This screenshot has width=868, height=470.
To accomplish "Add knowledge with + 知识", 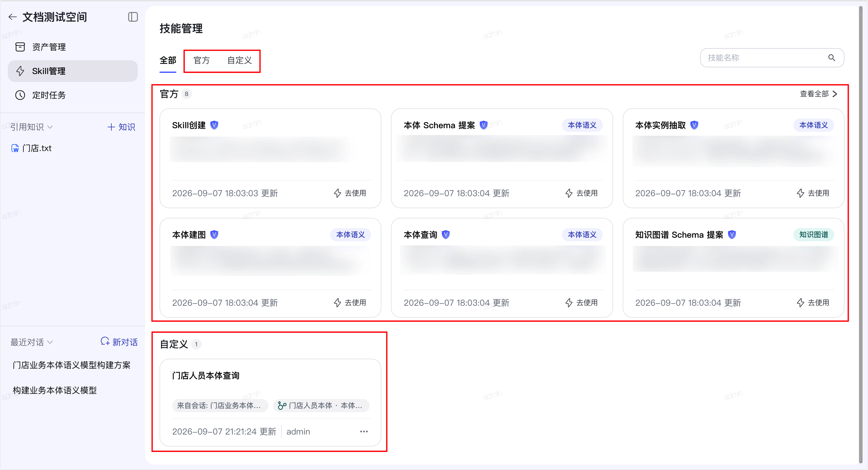I will 121,127.
